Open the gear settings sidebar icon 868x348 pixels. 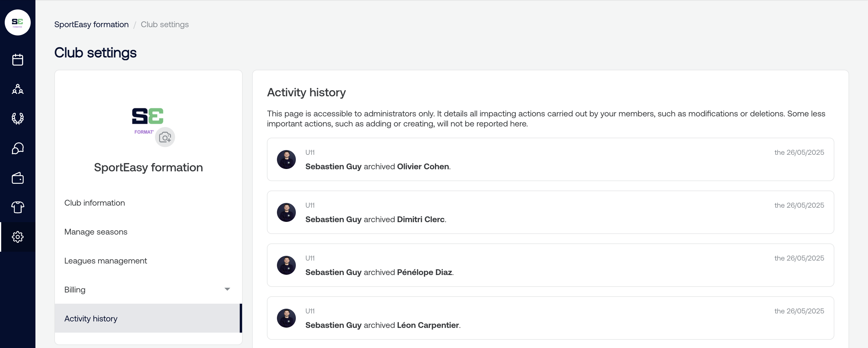point(17,237)
